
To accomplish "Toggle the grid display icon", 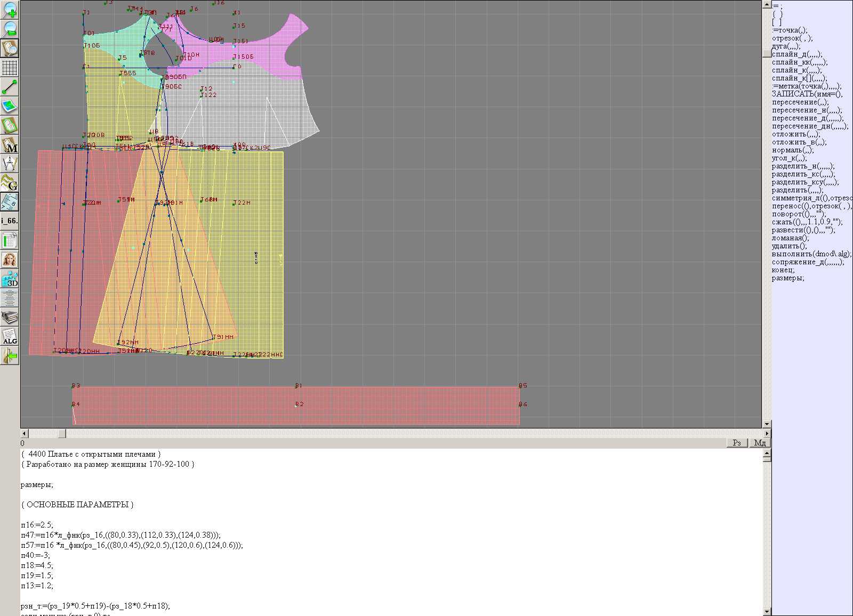I will tap(10, 68).
